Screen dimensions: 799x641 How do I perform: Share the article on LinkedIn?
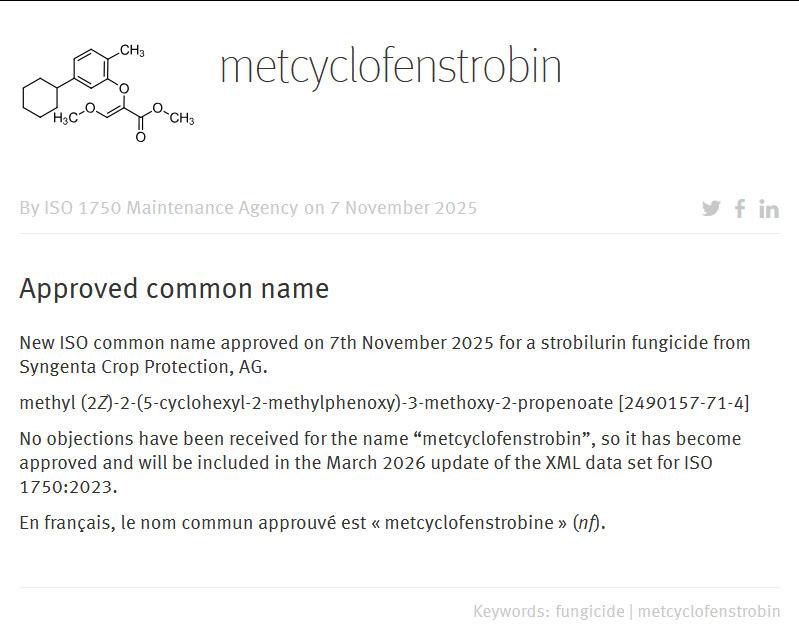tap(769, 208)
